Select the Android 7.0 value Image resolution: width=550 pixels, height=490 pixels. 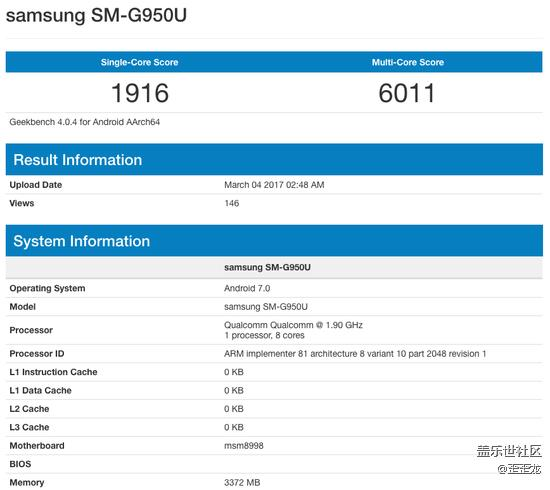(x=247, y=288)
